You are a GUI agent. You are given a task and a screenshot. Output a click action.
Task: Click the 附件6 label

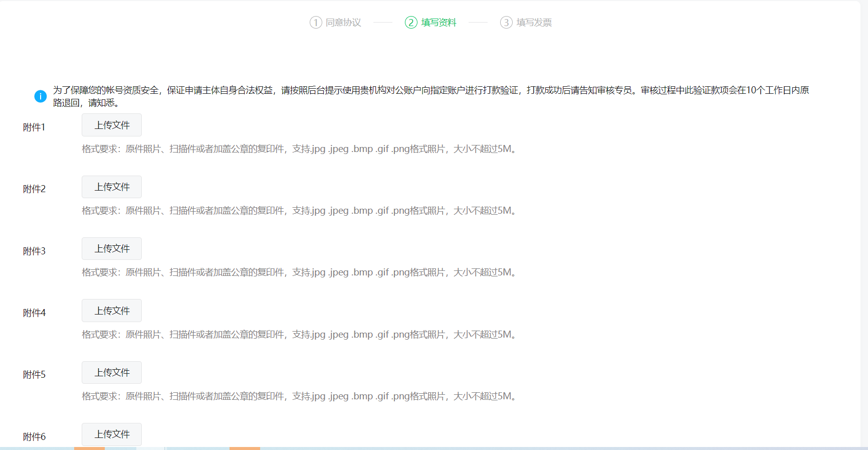click(x=34, y=437)
